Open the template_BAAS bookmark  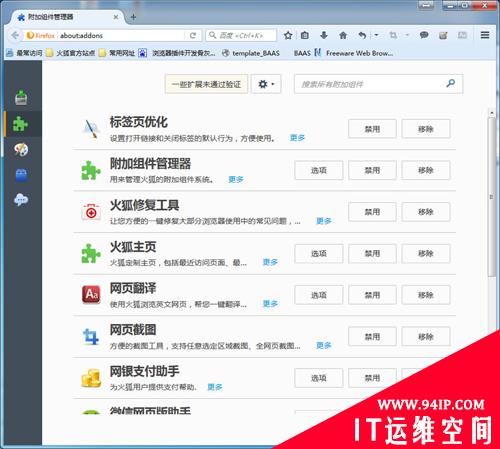coord(251,53)
